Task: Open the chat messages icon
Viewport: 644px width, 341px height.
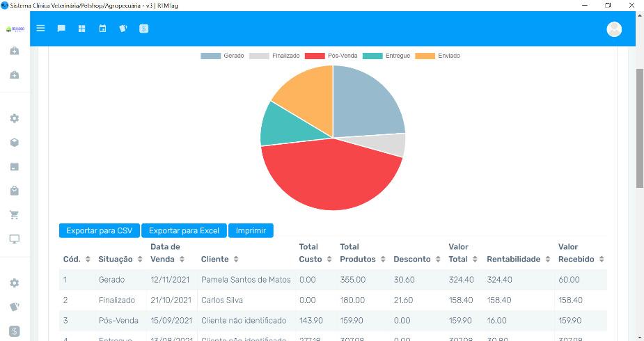Action: [61, 29]
